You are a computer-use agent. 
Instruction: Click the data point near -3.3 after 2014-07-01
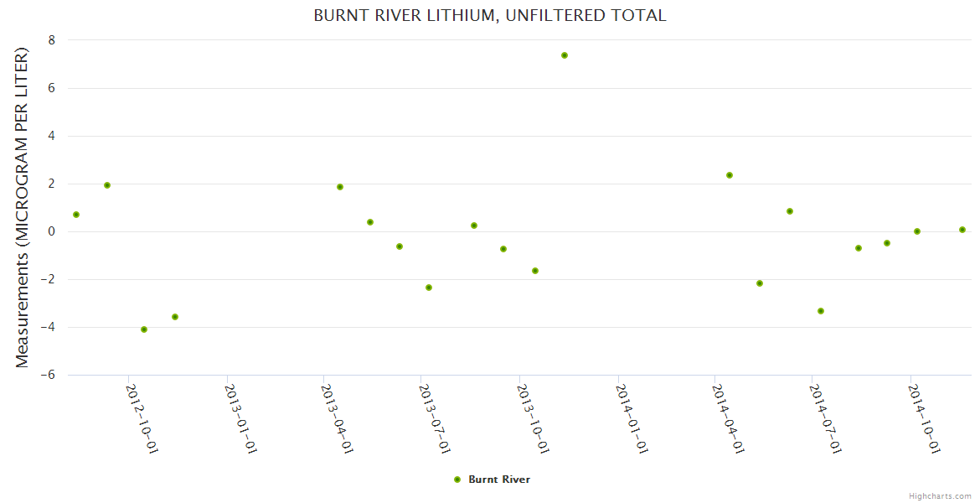click(821, 311)
